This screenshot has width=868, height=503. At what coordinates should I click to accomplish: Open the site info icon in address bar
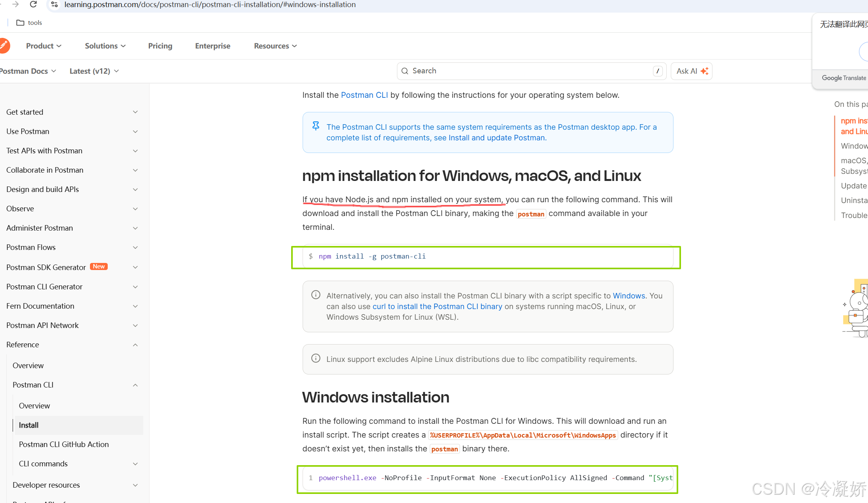(x=55, y=4)
